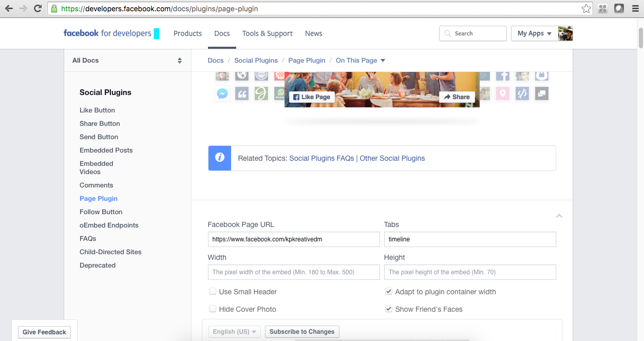Click the Messenger icon in the banner
Image resolution: width=644 pixels, height=341 pixels.
(x=222, y=94)
